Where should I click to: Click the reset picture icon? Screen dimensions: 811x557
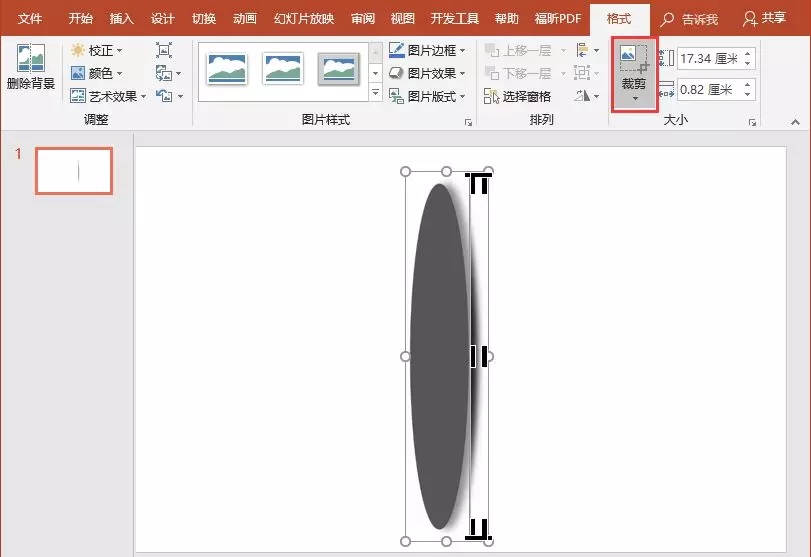pyautogui.click(x=164, y=96)
